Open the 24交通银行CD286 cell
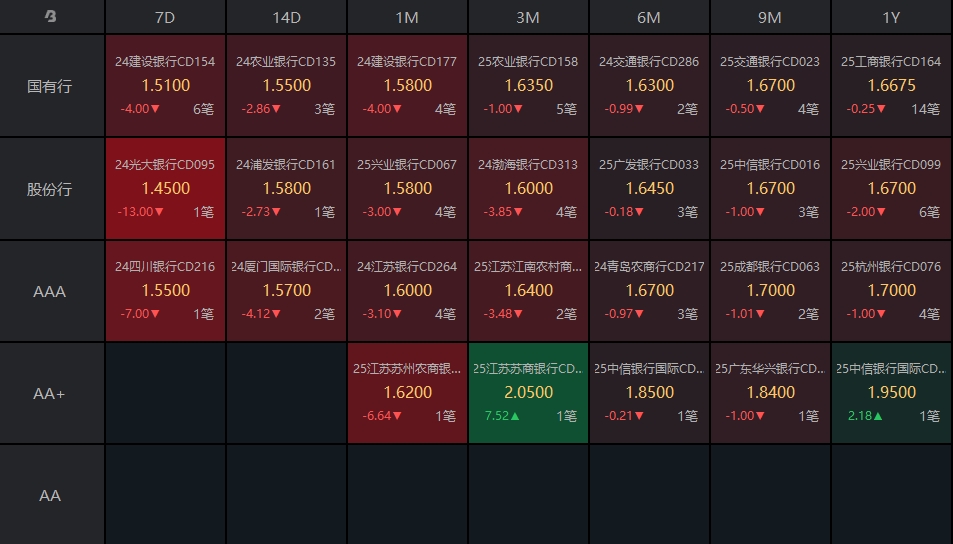Screen dimensions: 953x544 click(x=649, y=85)
